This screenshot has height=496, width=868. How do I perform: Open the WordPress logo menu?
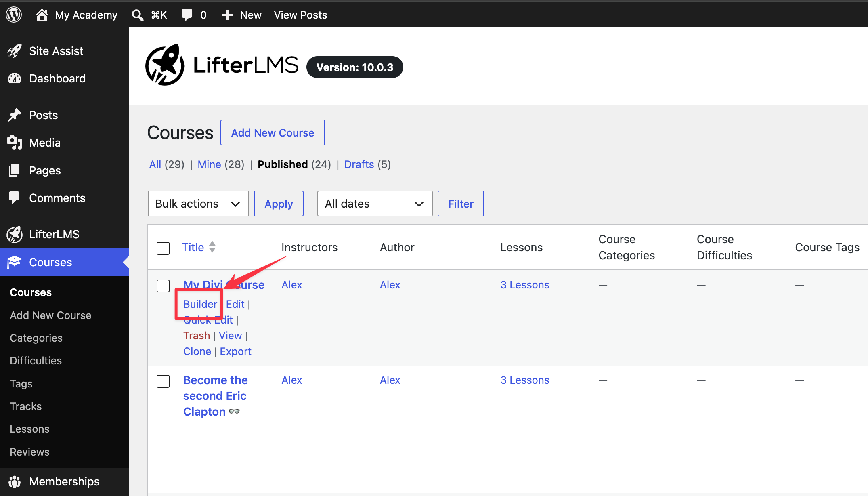click(14, 15)
